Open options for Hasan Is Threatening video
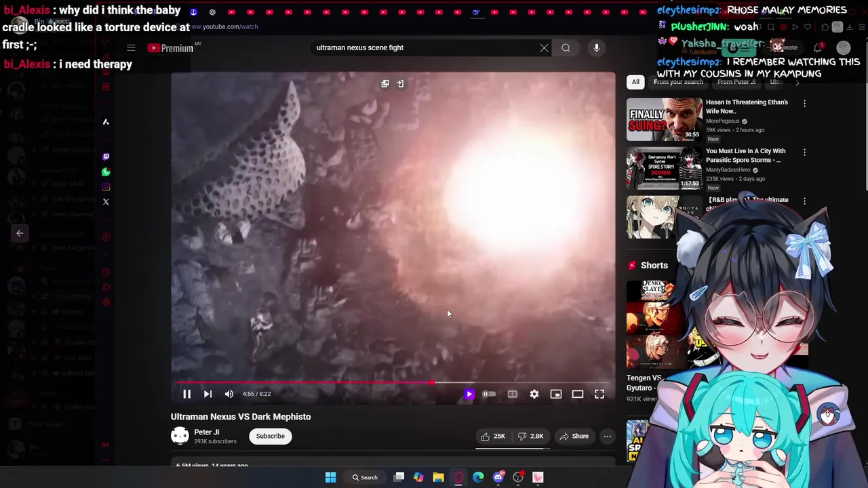This screenshot has height=488, width=868. coord(804,104)
